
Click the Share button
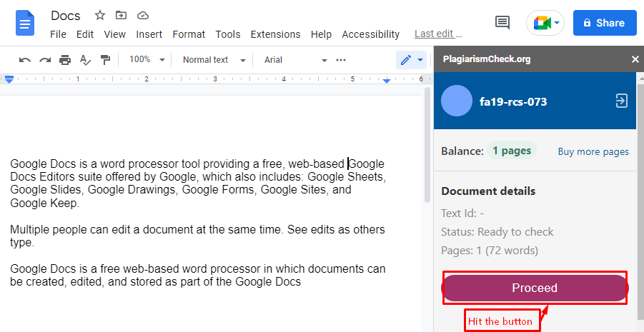(605, 23)
